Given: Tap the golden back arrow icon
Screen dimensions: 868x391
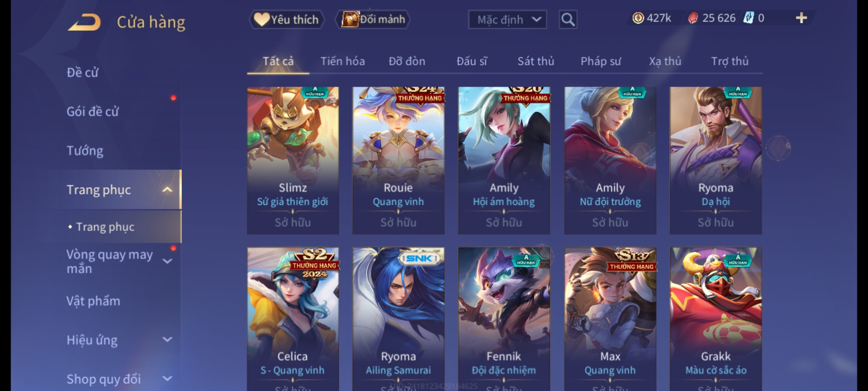Looking at the screenshot, I should pos(84,22).
